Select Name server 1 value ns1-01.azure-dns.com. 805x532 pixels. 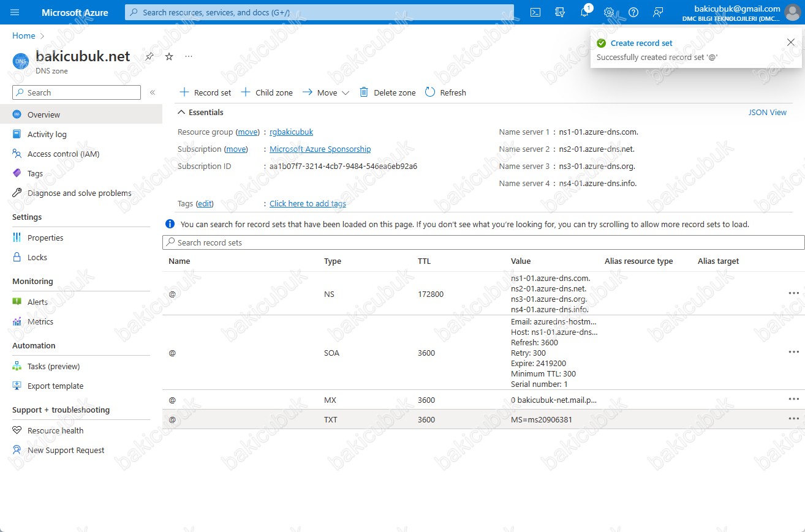[599, 132]
